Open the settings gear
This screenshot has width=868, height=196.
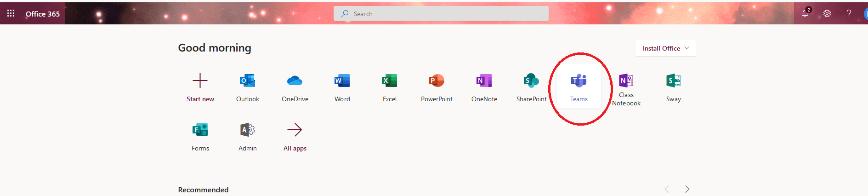coord(827,13)
